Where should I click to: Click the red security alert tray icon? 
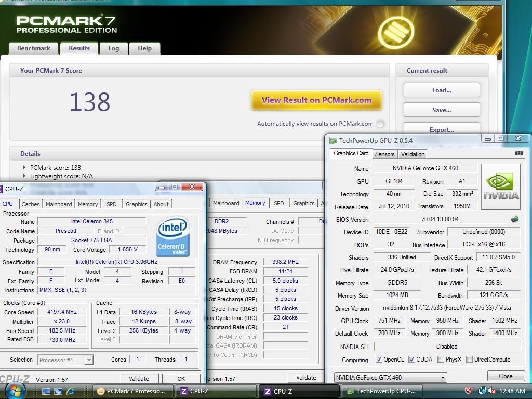[468, 391]
